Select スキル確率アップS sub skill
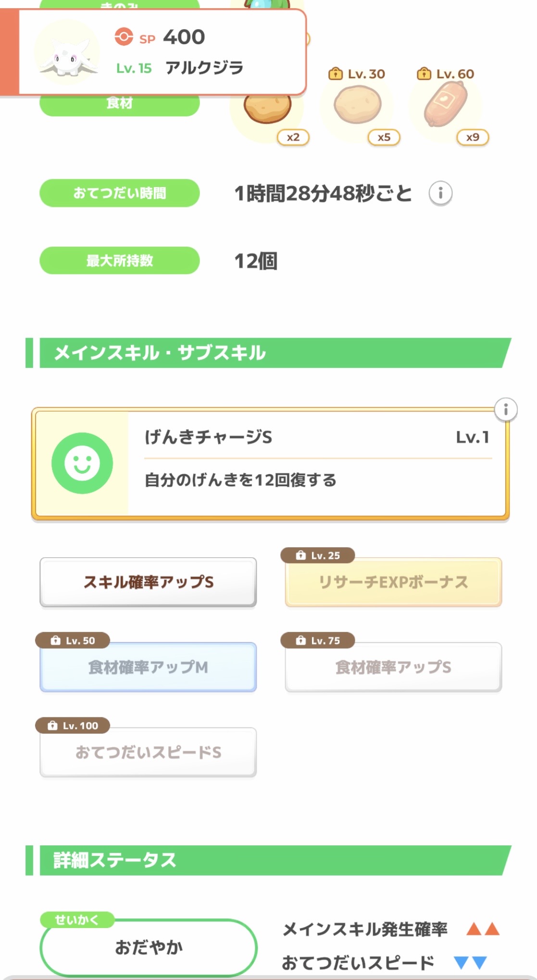Screen dimensions: 537x980 pos(148,582)
